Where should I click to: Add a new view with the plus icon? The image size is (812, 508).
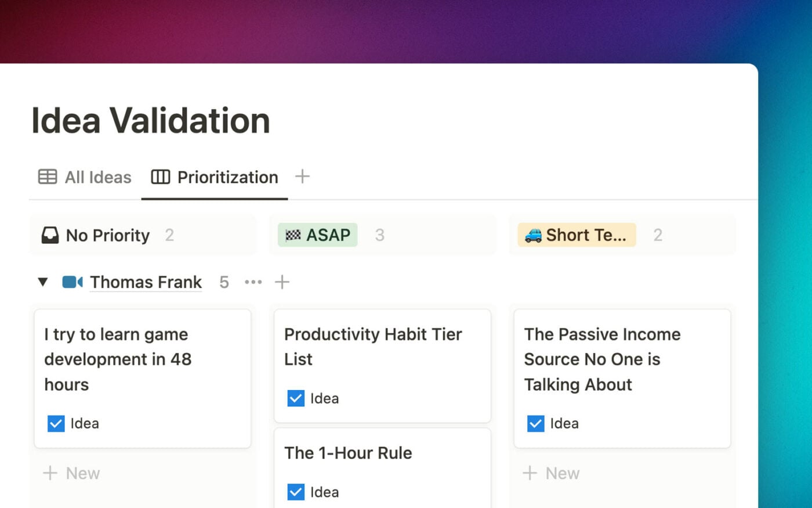point(302,176)
